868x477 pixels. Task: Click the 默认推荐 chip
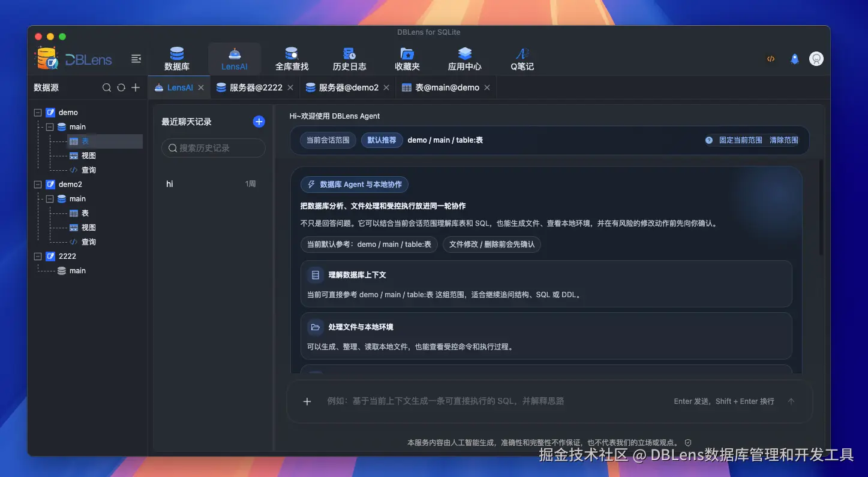coord(382,140)
